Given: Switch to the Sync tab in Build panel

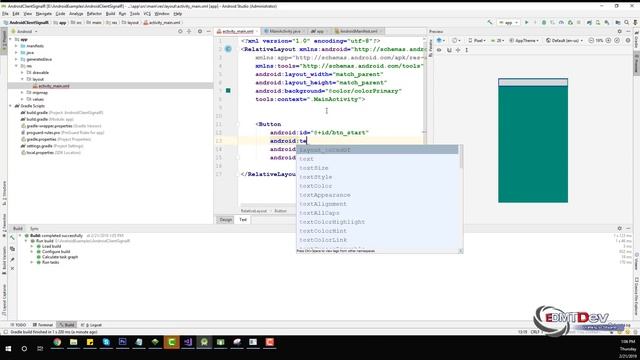Looking at the screenshot, I should (34, 229).
